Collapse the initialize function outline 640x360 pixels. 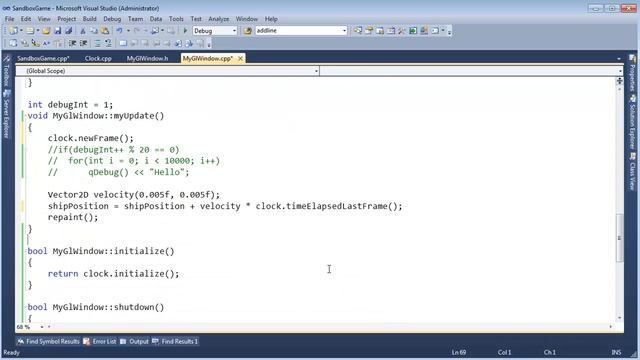coord(27,251)
